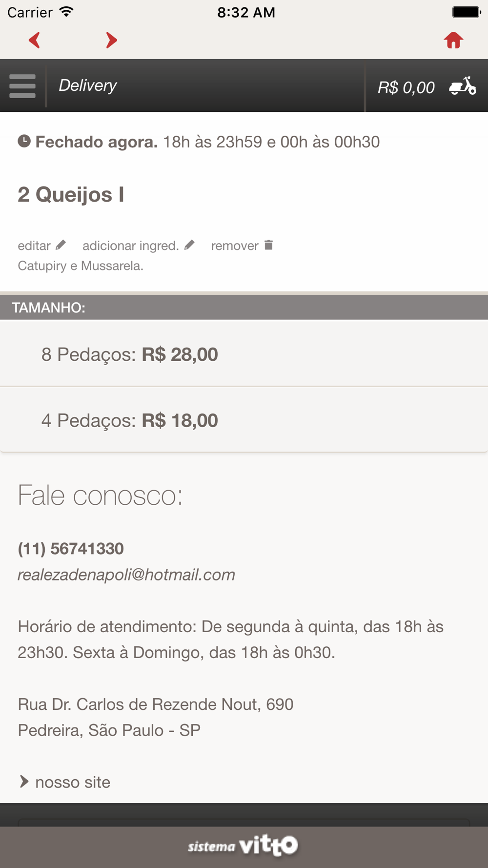This screenshot has width=488, height=868.
Task: Click the editar link
Action: tap(34, 246)
